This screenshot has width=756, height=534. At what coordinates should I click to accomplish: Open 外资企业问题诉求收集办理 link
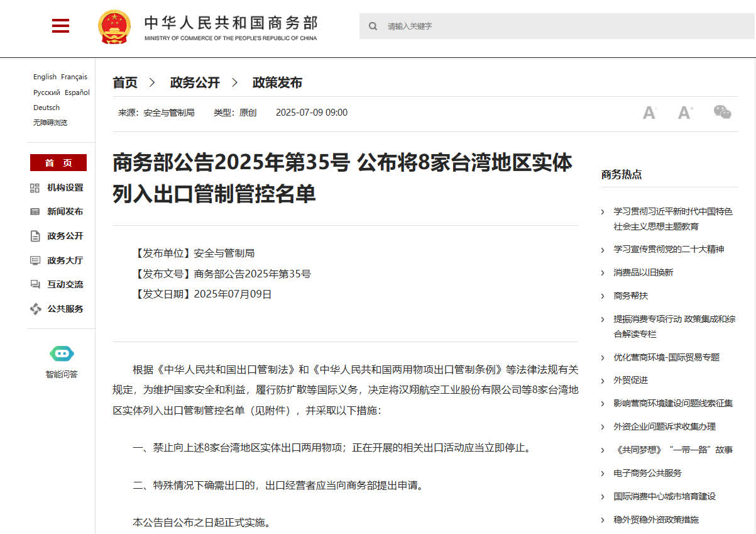point(665,426)
